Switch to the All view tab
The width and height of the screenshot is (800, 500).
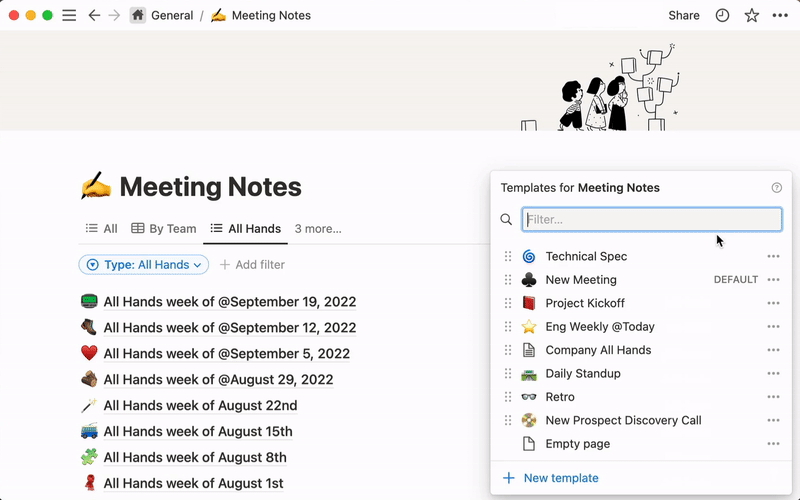[102, 229]
